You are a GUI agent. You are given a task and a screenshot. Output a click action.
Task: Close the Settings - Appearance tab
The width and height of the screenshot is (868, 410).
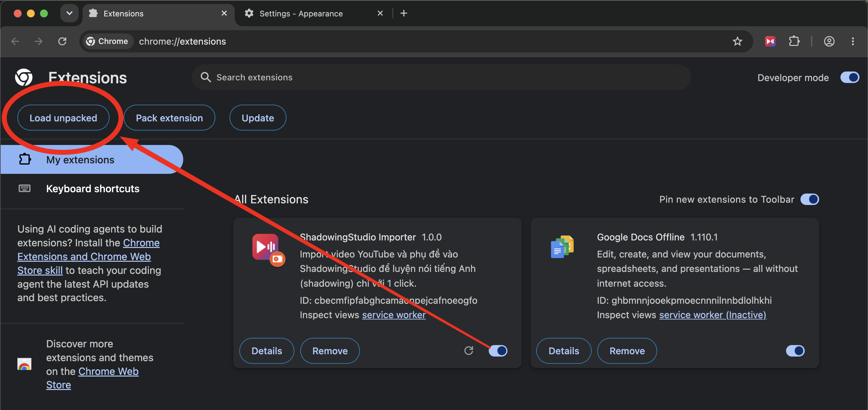click(380, 13)
